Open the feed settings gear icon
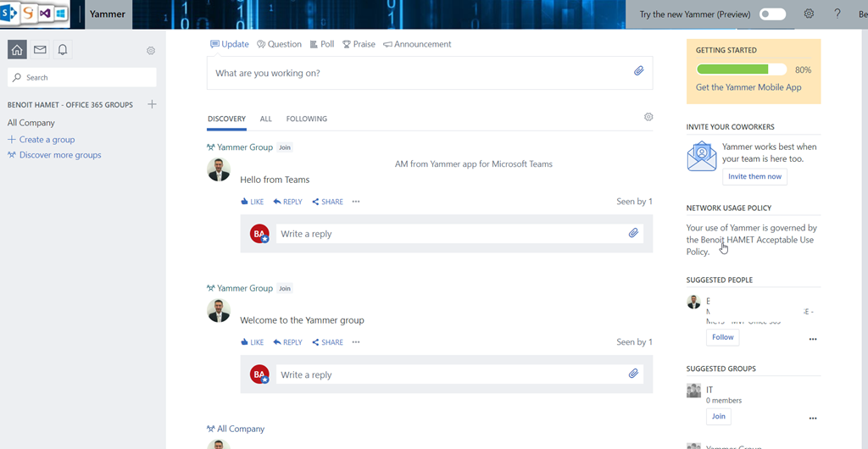 pos(648,117)
